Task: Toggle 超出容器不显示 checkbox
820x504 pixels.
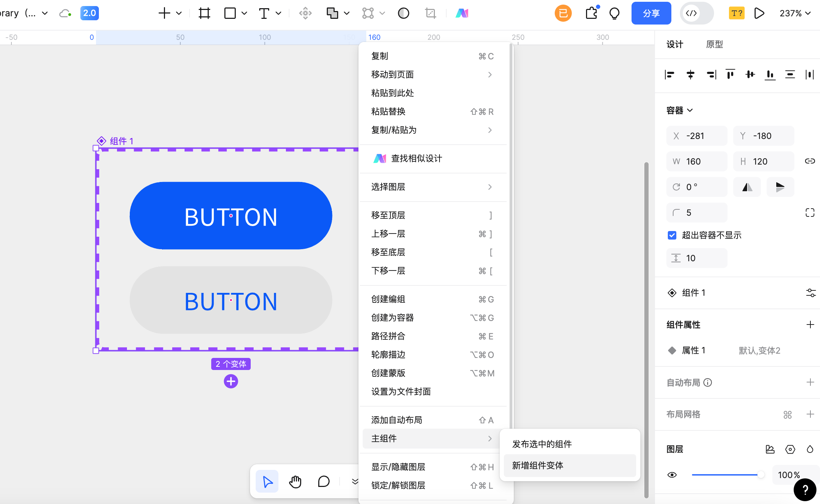Action: (672, 235)
